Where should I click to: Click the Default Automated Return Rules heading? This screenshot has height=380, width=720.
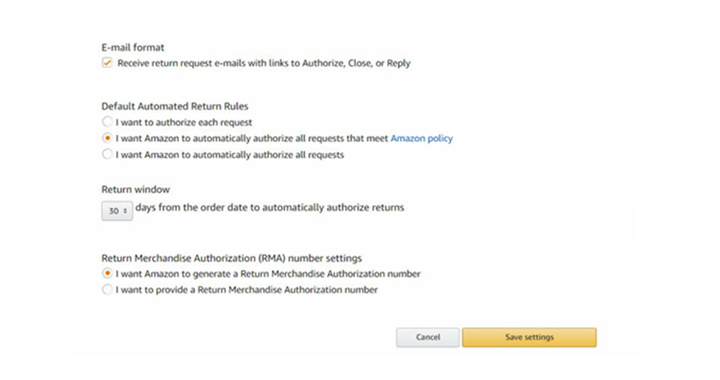click(175, 106)
